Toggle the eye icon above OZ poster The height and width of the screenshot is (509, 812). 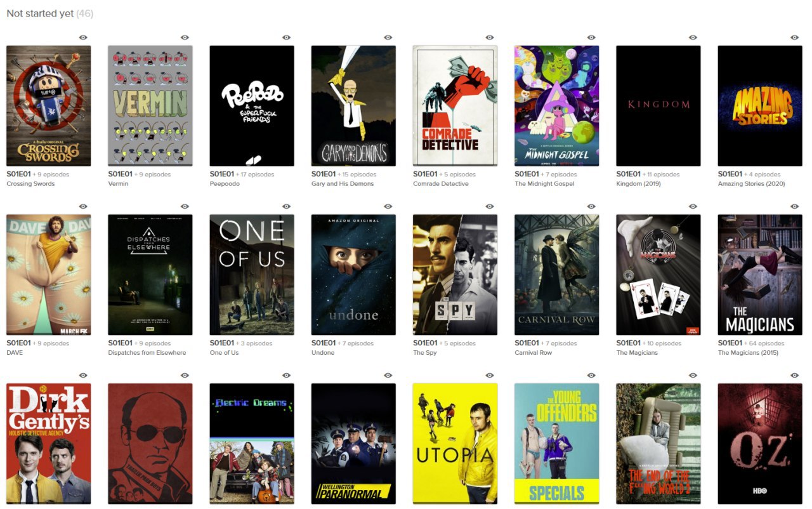tap(794, 375)
